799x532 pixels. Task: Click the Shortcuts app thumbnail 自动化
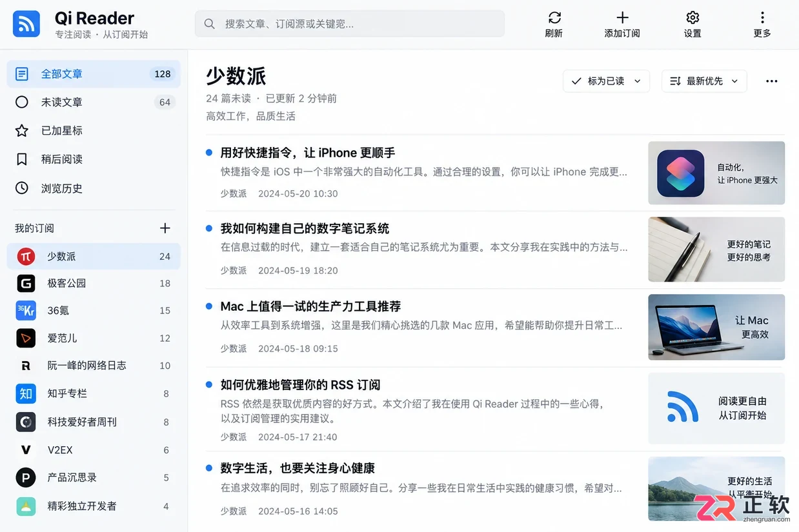point(716,173)
